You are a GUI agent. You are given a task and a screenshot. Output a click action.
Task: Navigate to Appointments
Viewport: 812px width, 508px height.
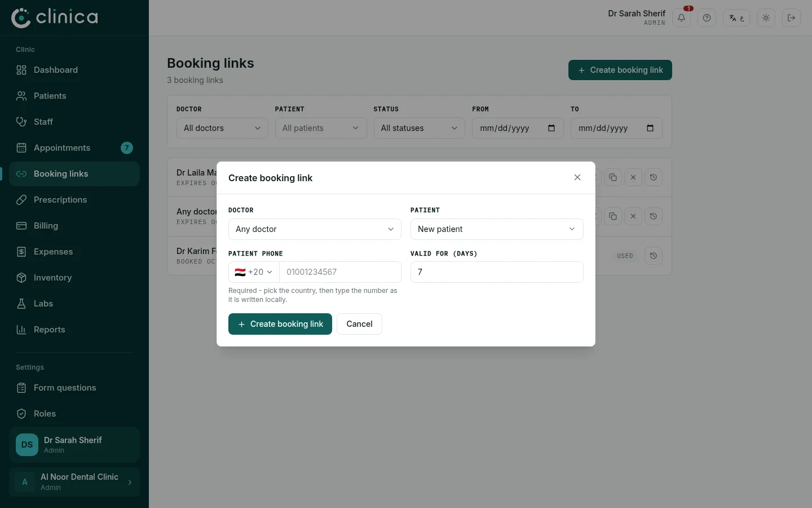[74, 148]
